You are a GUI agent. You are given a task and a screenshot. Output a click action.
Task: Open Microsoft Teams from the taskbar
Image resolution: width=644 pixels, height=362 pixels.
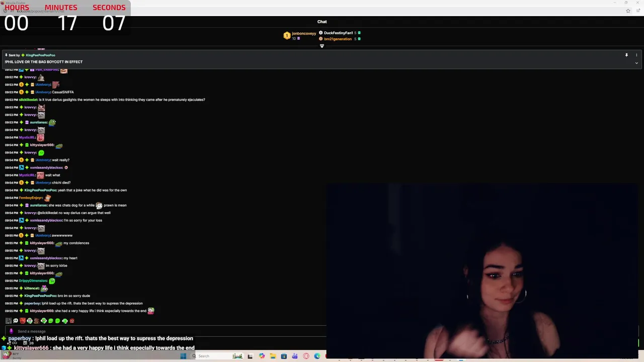pos(295,356)
